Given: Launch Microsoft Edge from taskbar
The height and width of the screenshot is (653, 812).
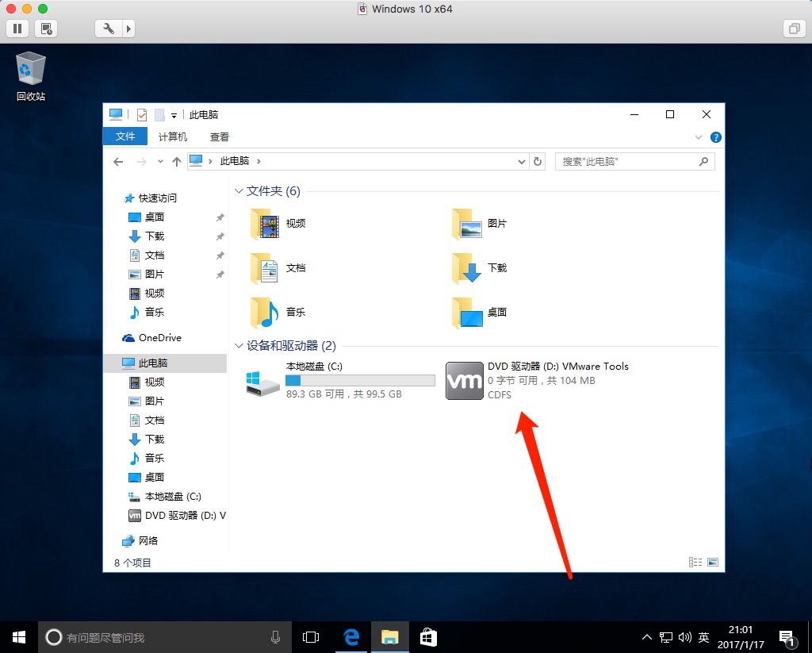Looking at the screenshot, I should (352, 637).
